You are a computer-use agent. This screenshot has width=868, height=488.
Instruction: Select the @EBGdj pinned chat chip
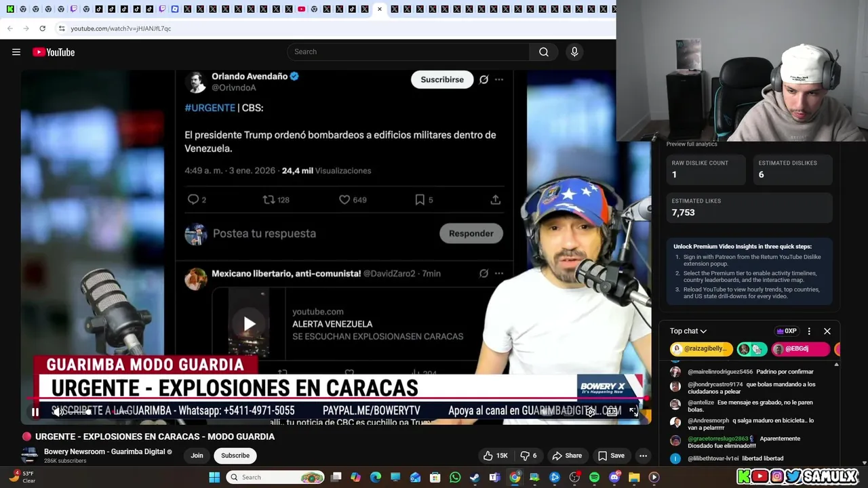800,349
